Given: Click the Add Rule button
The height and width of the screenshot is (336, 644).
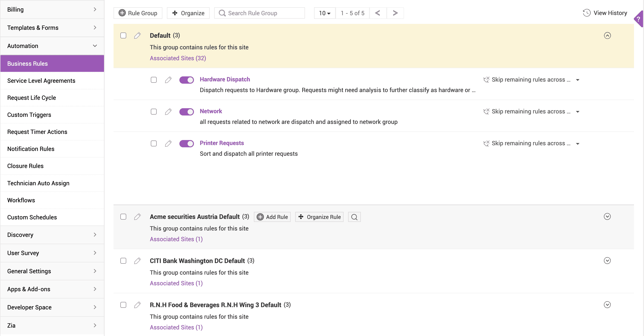Looking at the screenshot, I should click(272, 217).
